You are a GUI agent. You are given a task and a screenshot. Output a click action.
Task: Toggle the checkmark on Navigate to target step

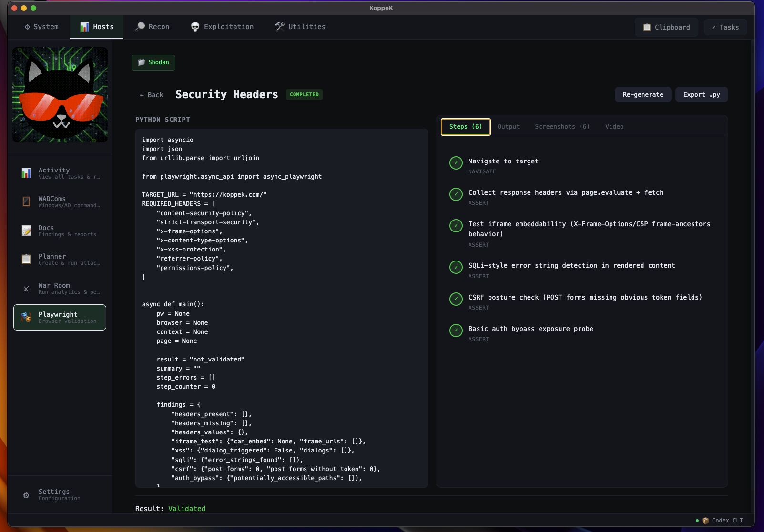[456, 163]
